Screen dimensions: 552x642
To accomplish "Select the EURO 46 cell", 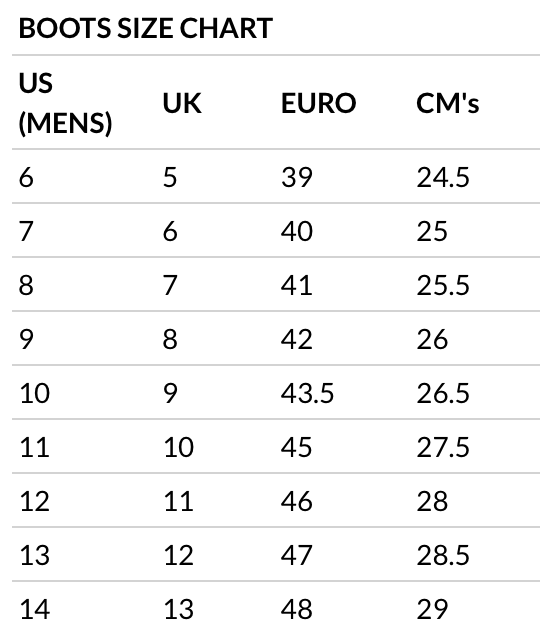I will point(296,501).
